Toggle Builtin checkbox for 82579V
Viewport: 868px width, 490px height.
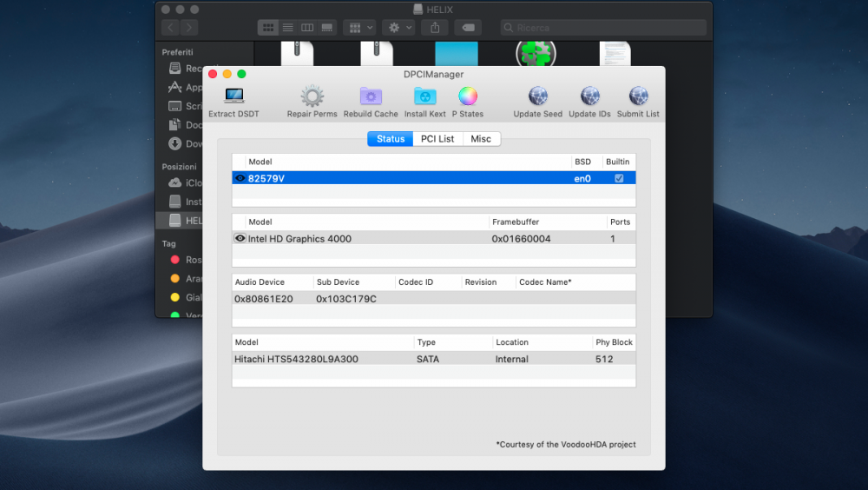tap(619, 178)
